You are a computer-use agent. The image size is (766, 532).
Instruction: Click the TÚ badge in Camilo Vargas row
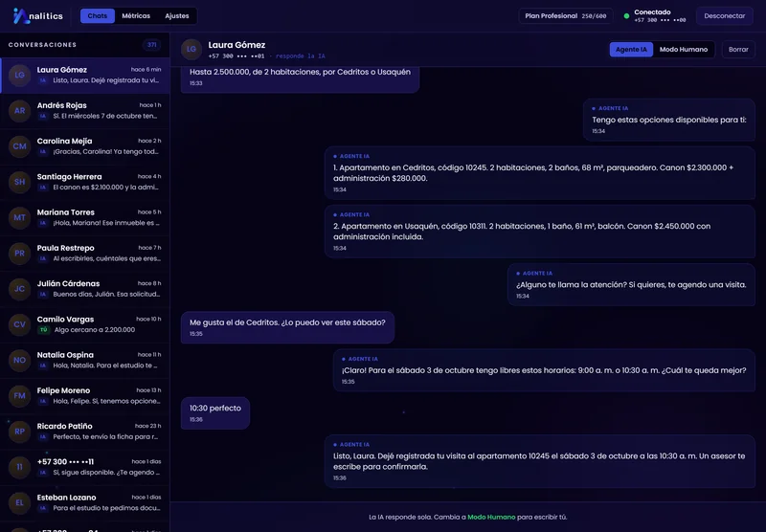click(43, 330)
